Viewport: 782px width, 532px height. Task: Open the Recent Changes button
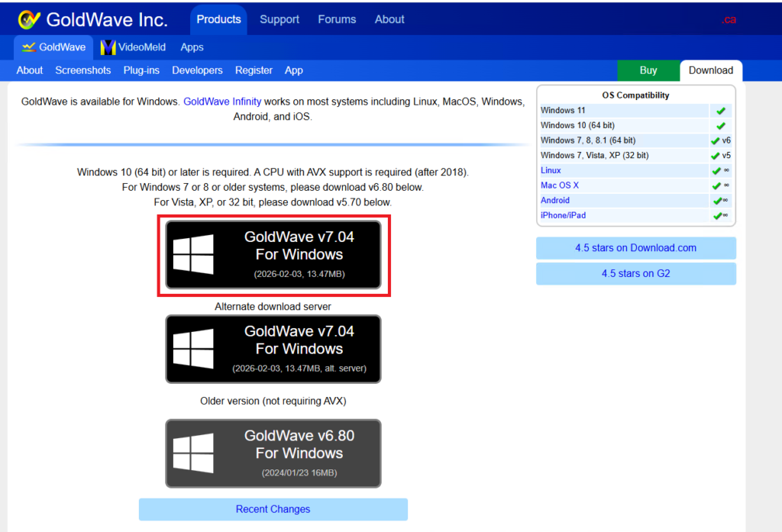pos(273,509)
